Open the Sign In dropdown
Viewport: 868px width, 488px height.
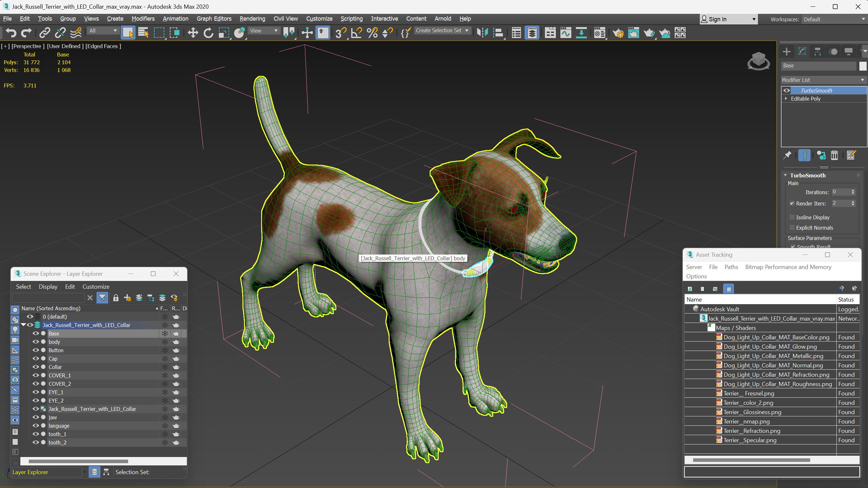[728, 19]
